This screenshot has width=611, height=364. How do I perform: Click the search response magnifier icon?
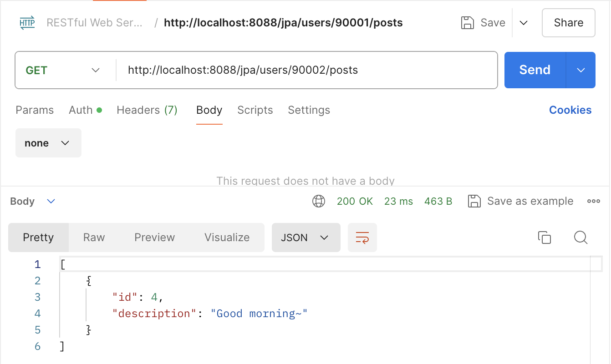[581, 238]
